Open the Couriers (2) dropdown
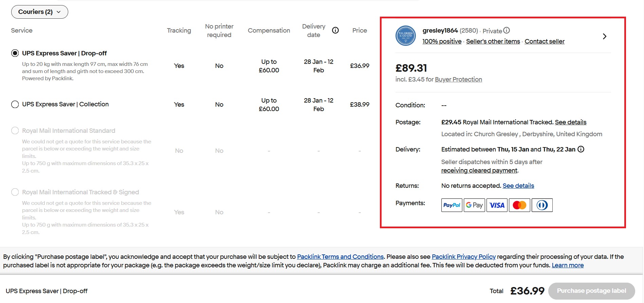The height and width of the screenshot is (303, 644). (40, 12)
